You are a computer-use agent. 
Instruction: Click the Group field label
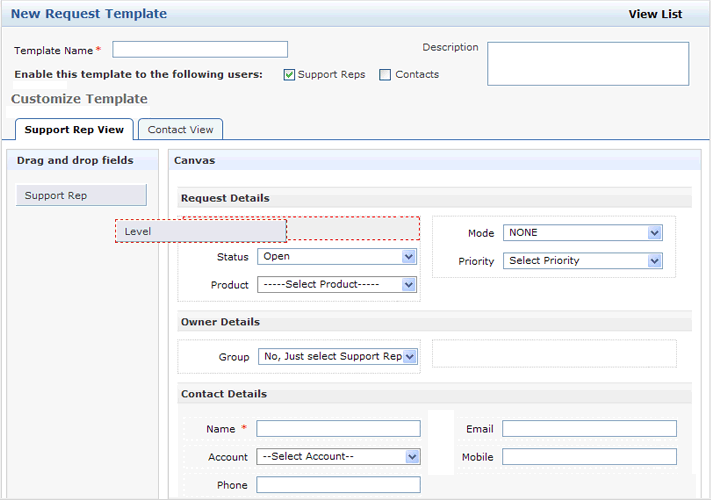click(x=234, y=357)
